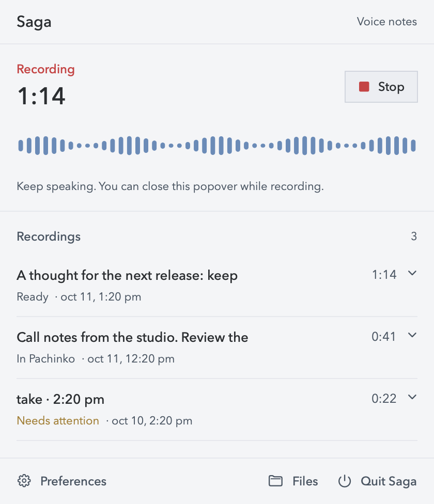This screenshot has width=434, height=504.
Task: Click the 'Ready' status label
Action: [x=33, y=297]
